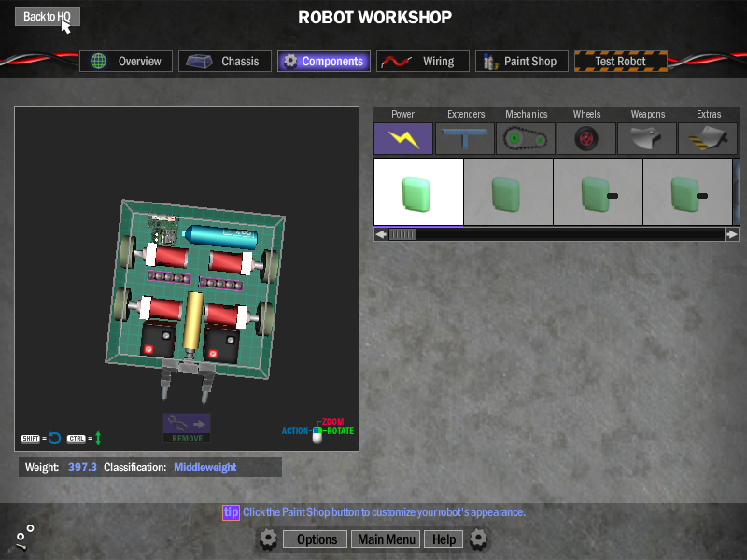Open the Extenders category icon
This screenshot has height=560, width=747.
pyautogui.click(x=465, y=139)
